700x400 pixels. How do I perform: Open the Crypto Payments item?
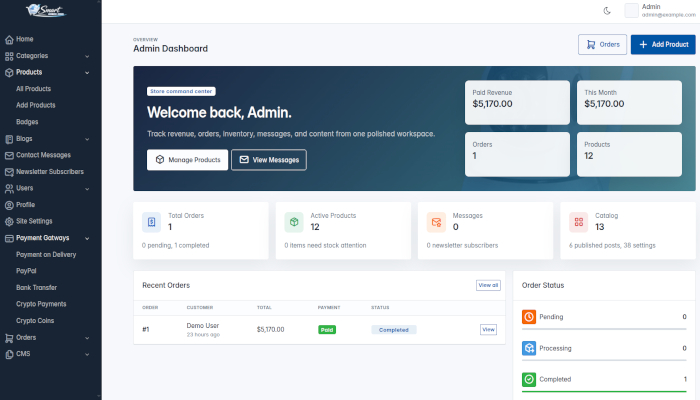41,304
